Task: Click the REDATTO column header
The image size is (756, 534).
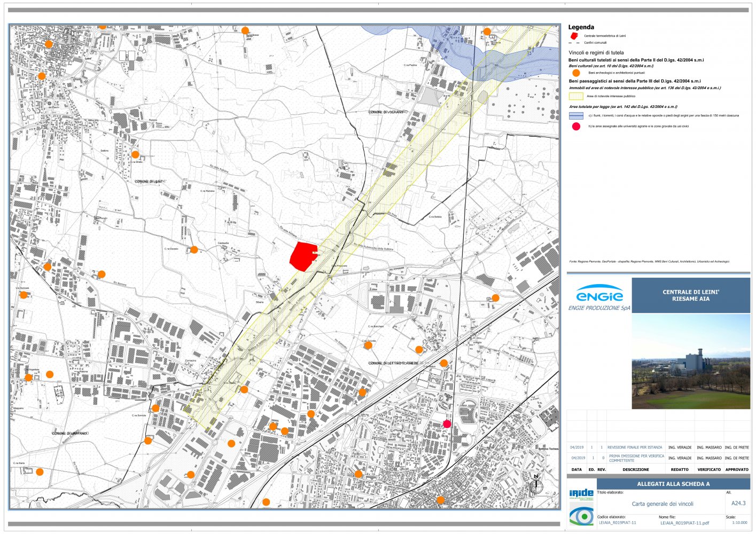Action: 680,470
